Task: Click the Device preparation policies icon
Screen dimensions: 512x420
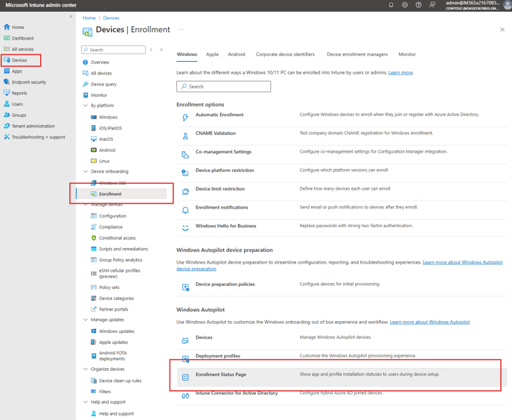Action: 185,287
